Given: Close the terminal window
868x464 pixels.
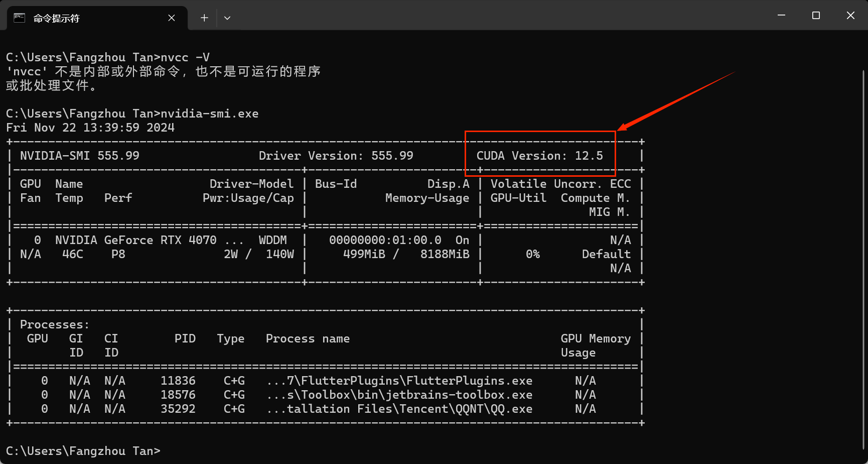Looking at the screenshot, I should [850, 16].
